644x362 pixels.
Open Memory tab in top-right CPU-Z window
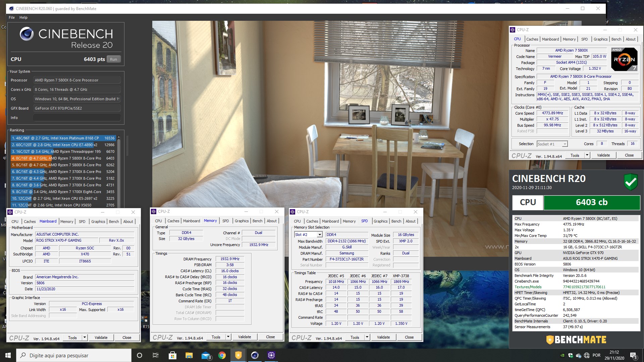(569, 39)
